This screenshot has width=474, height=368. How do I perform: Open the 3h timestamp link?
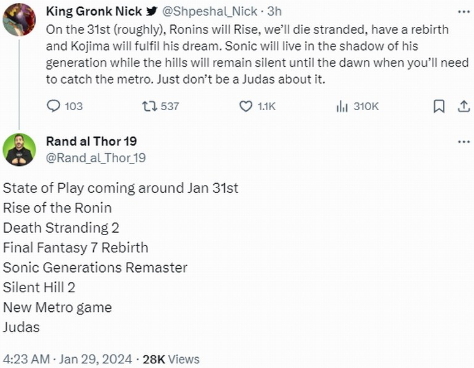pos(274,11)
